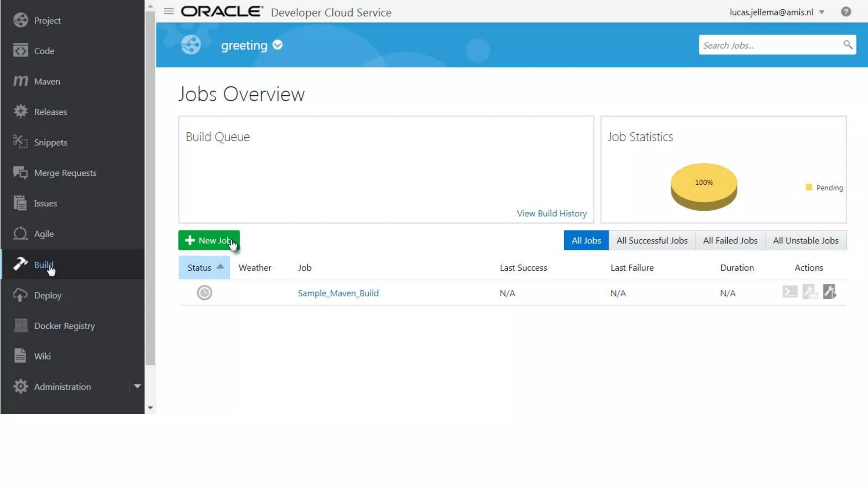Image resolution: width=868 pixels, height=488 pixels.
Task: Expand the Administration menu arrow
Action: pyautogui.click(x=137, y=386)
